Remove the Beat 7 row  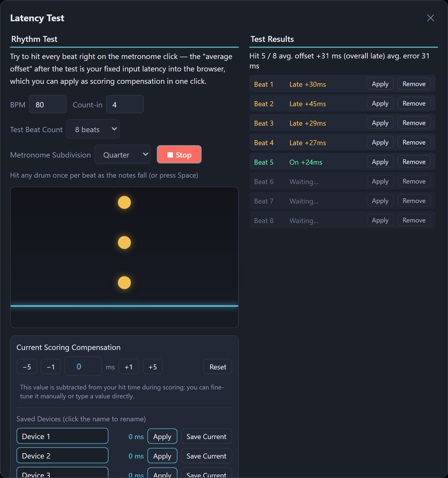pyautogui.click(x=414, y=201)
